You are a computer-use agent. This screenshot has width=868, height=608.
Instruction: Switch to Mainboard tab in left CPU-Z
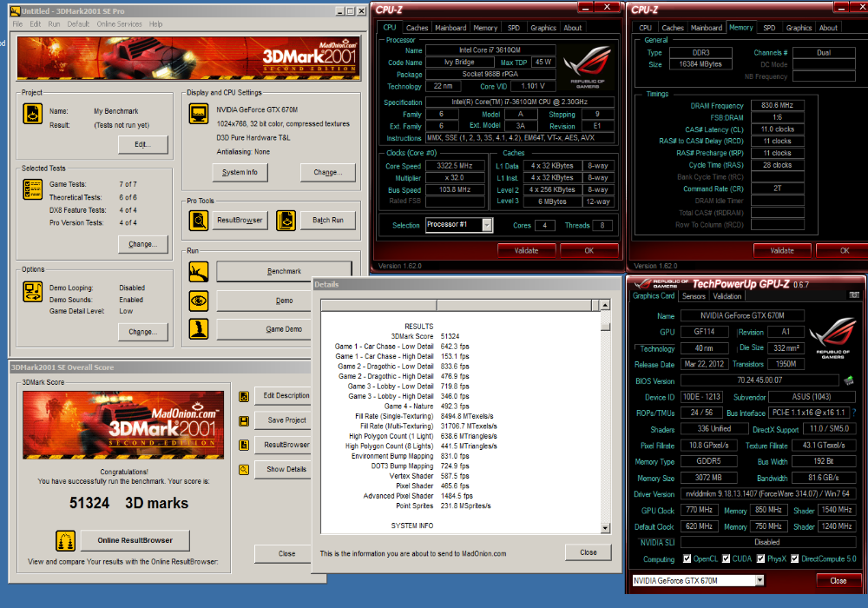(450, 28)
